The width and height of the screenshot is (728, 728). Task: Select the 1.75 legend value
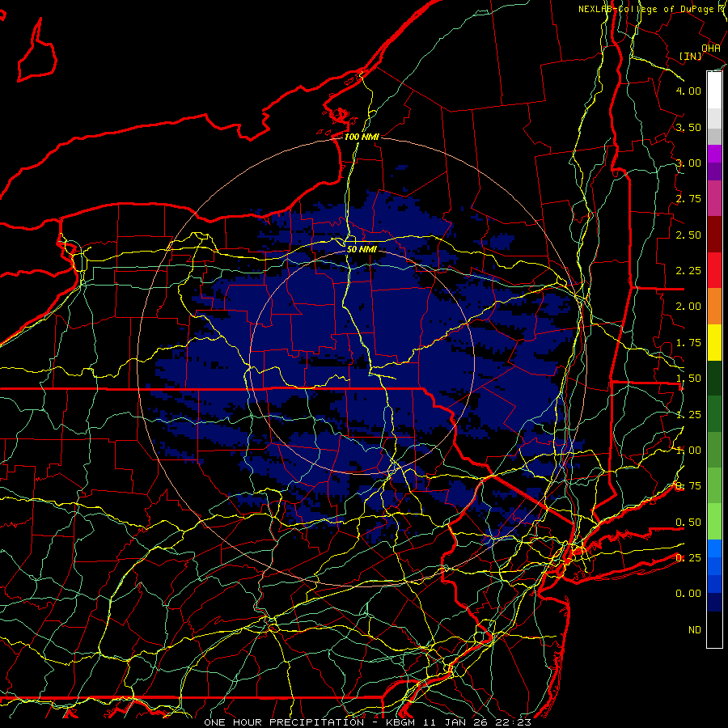[x=688, y=343]
